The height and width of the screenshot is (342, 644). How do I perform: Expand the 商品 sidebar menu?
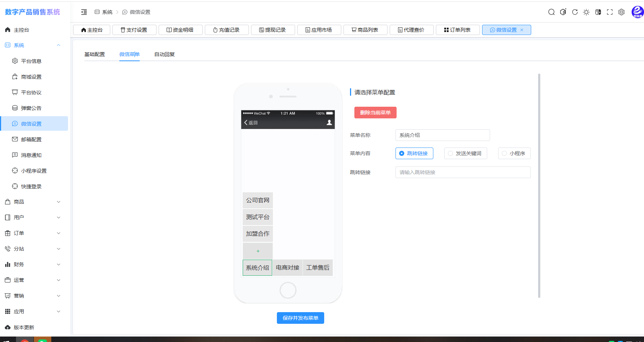coord(33,202)
